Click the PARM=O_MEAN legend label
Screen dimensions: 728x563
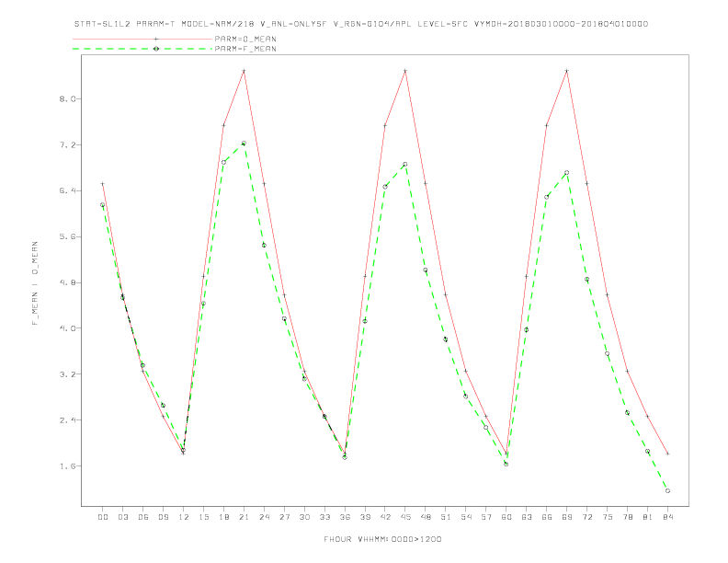(245, 39)
